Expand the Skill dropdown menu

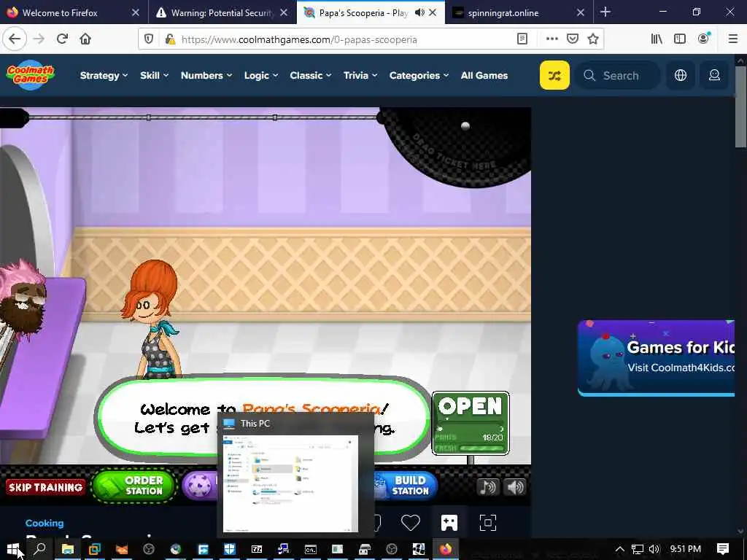[155, 75]
